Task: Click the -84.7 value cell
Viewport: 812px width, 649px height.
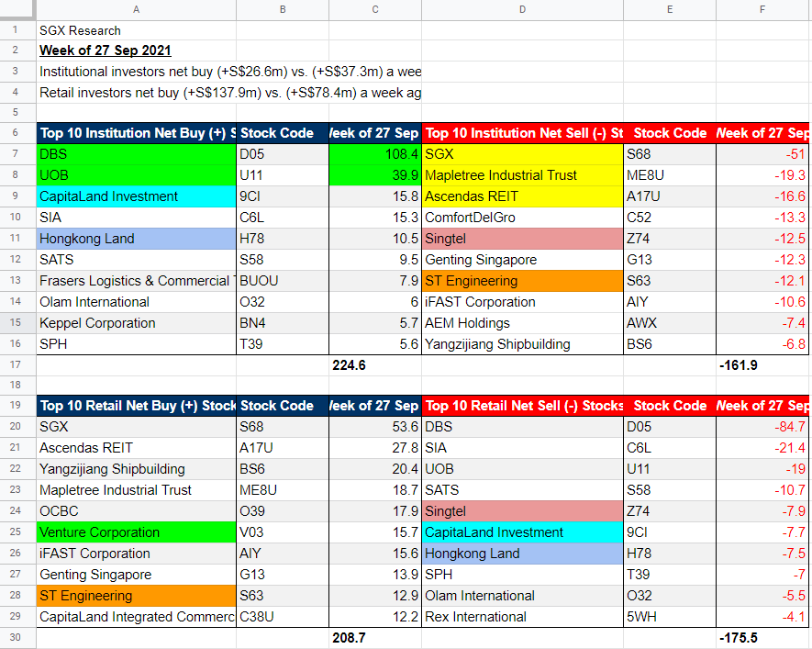Action: point(763,427)
